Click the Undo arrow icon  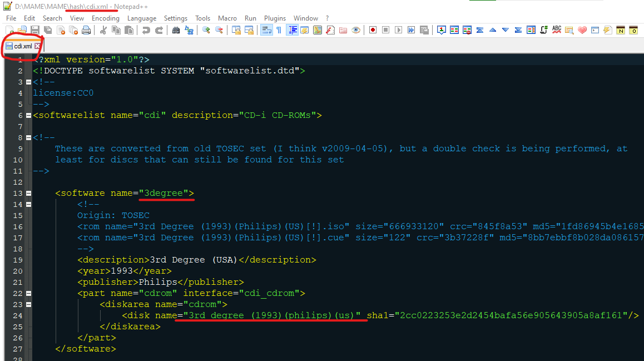click(x=146, y=30)
